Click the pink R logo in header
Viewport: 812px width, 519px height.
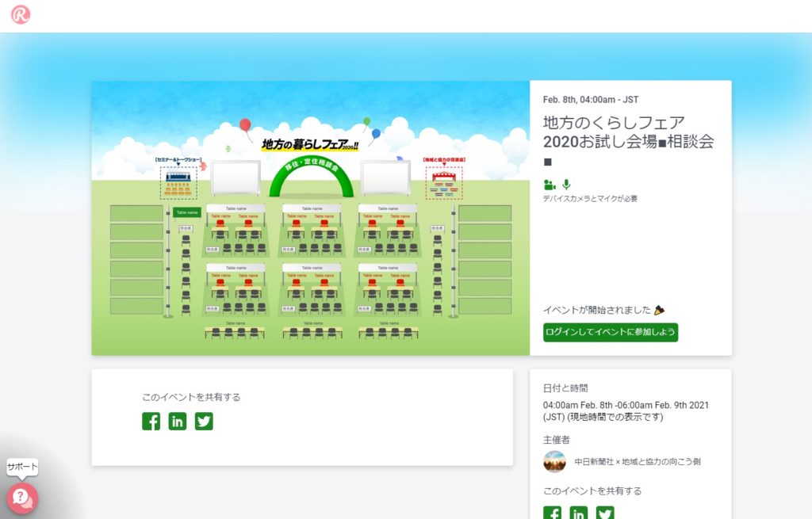point(20,14)
